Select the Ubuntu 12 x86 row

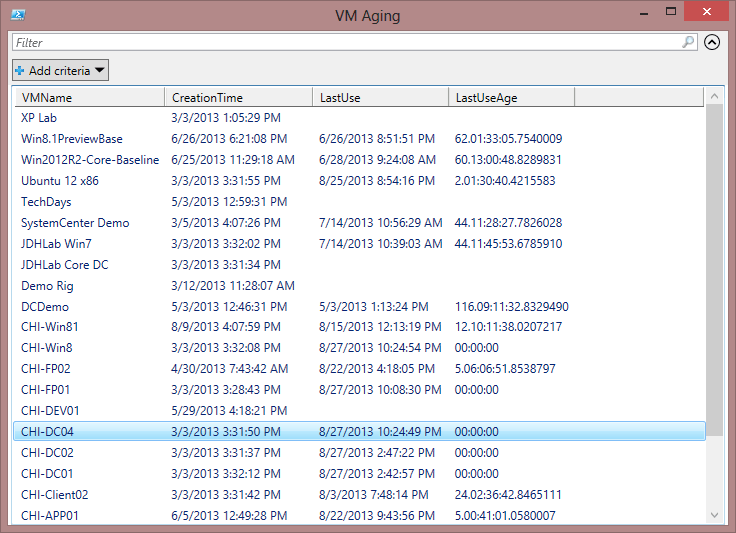pyautogui.click(x=360, y=181)
